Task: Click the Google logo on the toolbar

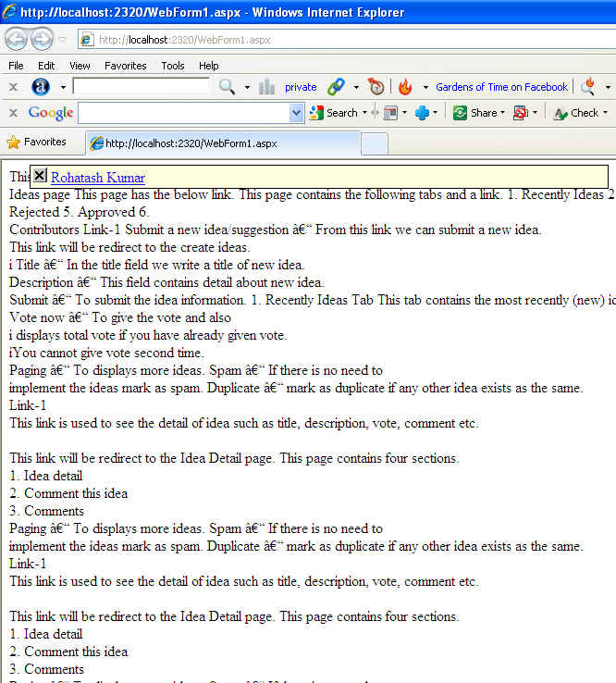Action: [x=51, y=113]
